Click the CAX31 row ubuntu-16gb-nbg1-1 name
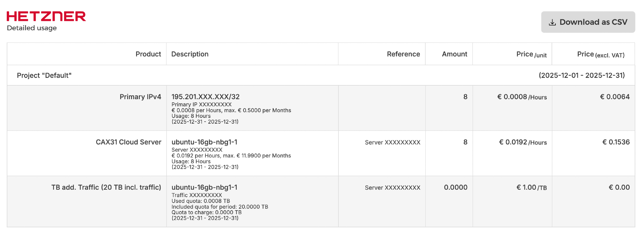 [204, 142]
